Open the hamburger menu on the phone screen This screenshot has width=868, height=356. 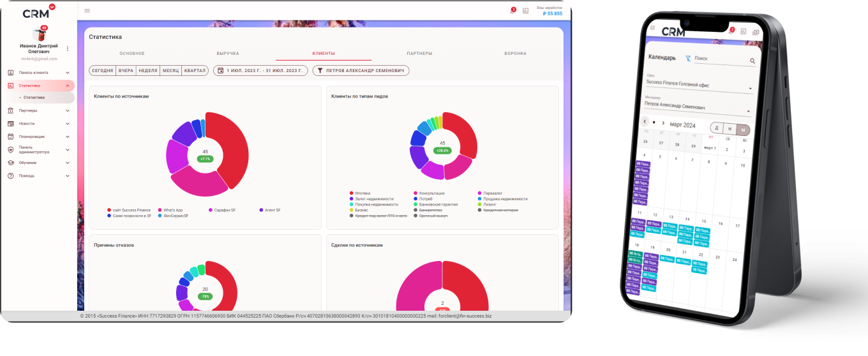pos(652,28)
